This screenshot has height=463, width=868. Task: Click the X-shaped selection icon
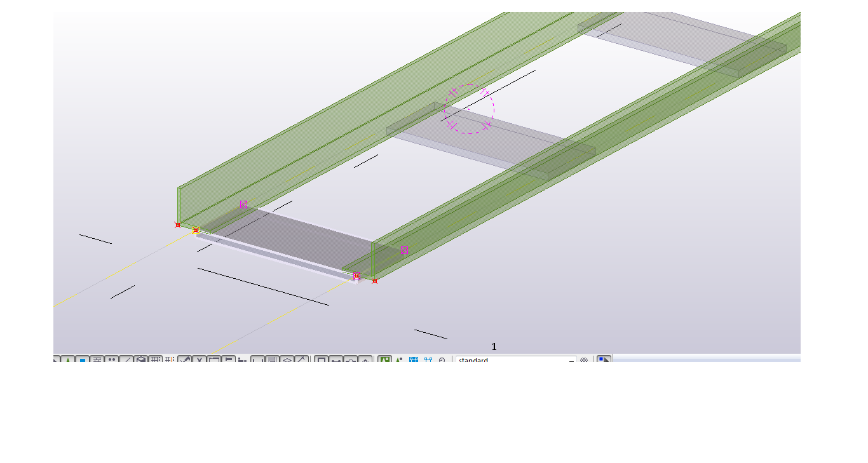point(199,360)
